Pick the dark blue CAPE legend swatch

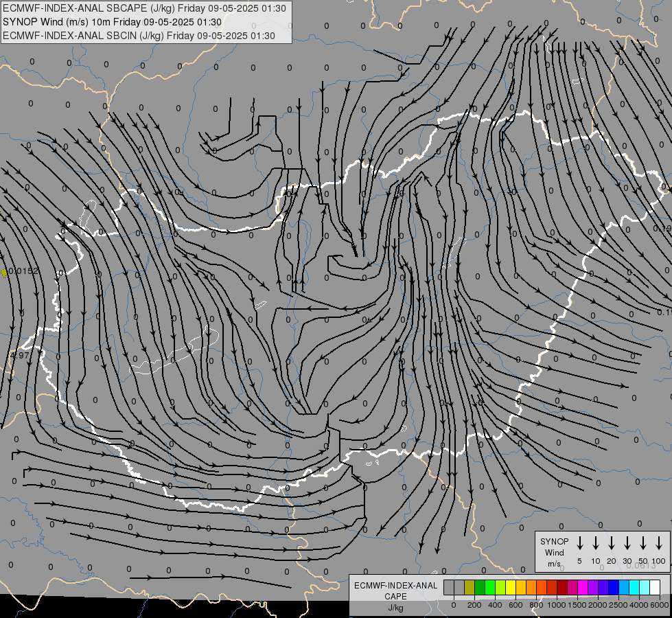coord(613,587)
